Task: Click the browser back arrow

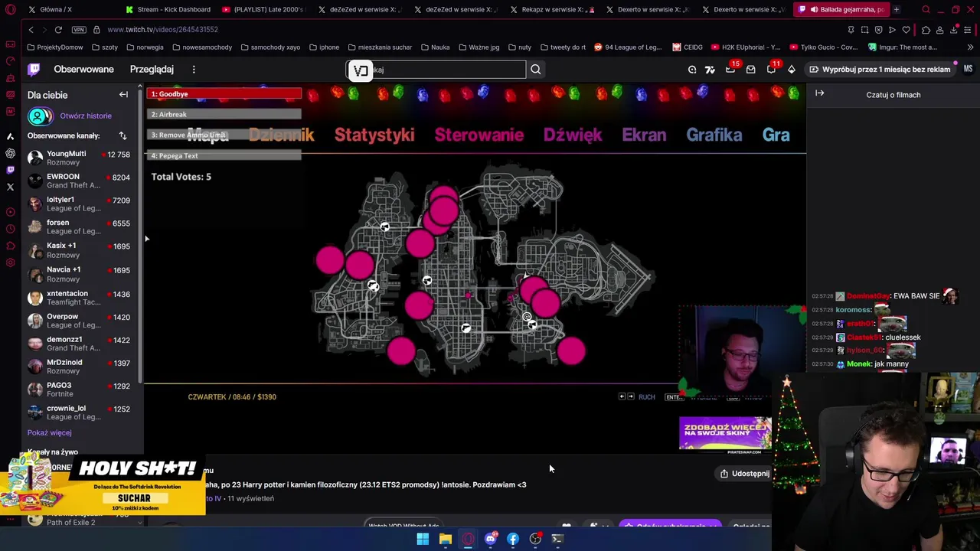Action: [31, 30]
